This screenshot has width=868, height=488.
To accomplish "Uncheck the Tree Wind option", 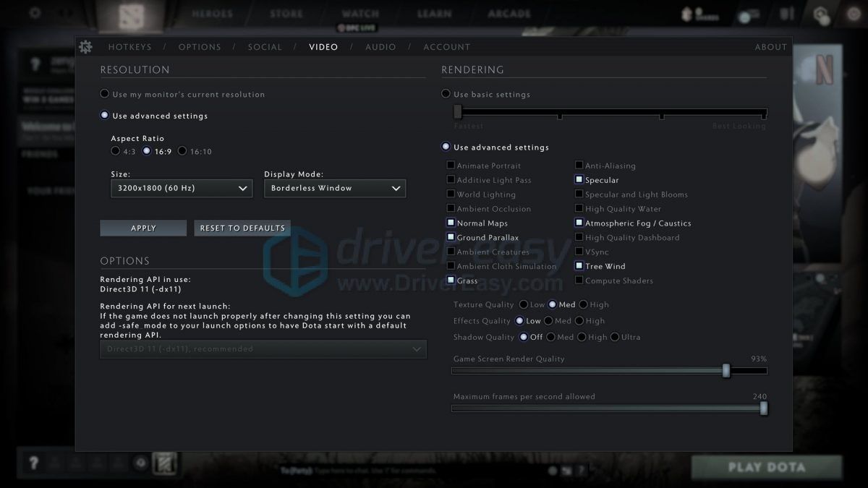I will click(x=579, y=266).
